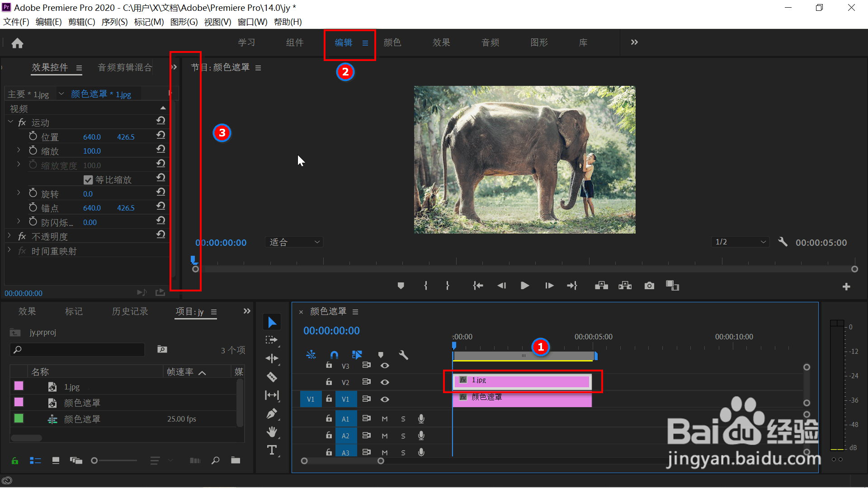
Task: Expand the 不透明度 opacity effect
Action: click(9, 236)
